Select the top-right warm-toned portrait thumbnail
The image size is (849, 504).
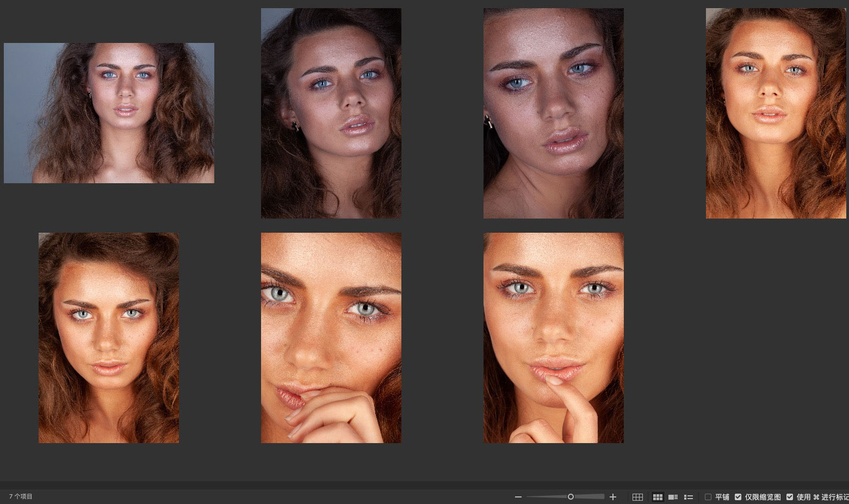click(776, 113)
